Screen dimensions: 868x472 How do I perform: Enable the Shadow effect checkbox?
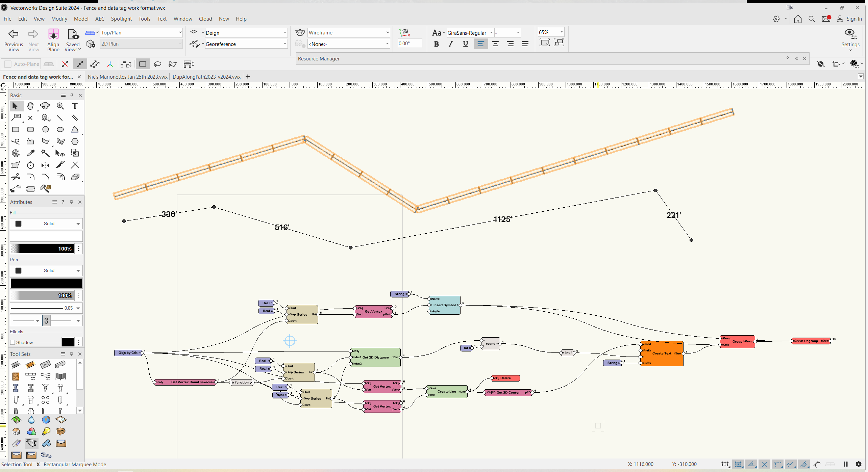coord(13,342)
